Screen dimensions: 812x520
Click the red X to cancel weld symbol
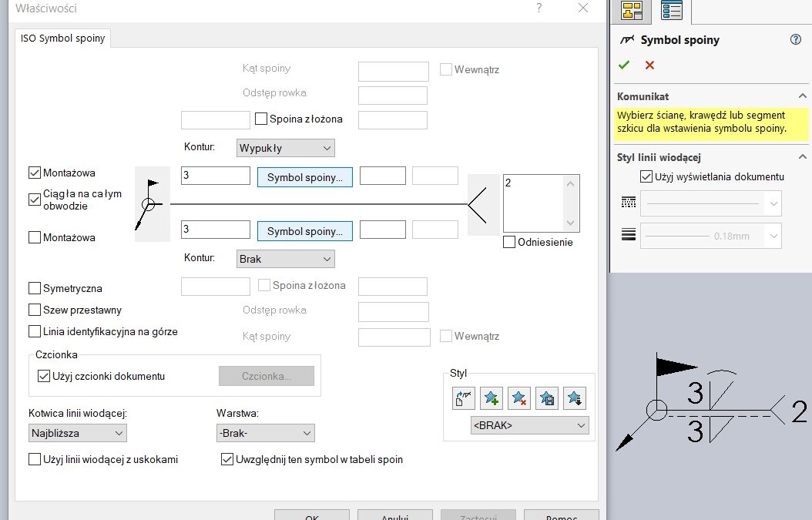(649, 65)
